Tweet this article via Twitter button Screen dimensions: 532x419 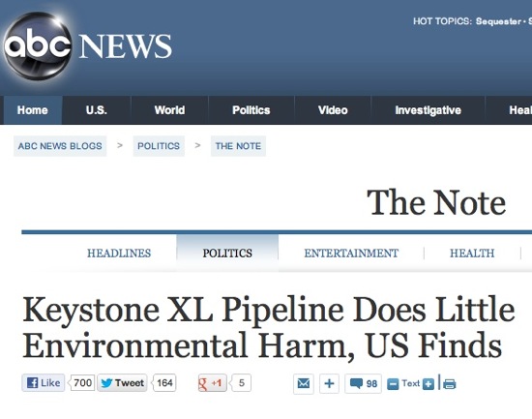coord(122,383)
